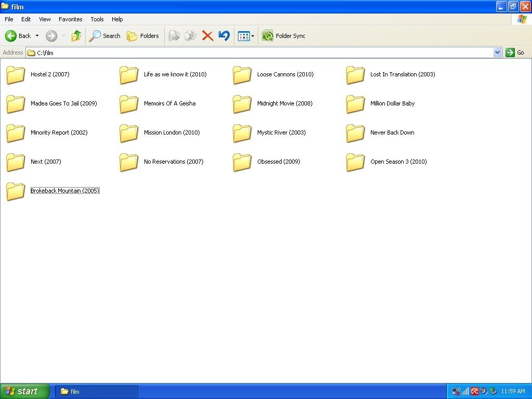Select the Life as we know it folder icon
The height and width of the screenshot is (399, 532).
click(x=129, y=75)
